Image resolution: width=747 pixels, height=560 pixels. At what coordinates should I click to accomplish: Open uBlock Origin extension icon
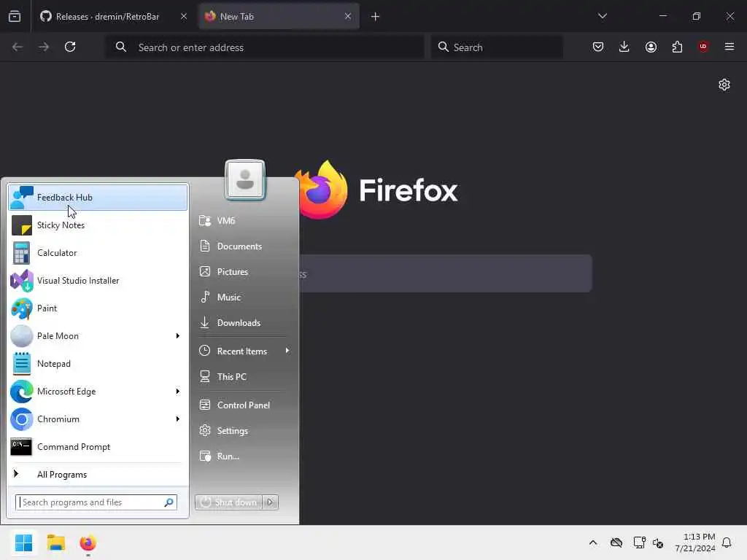(x=703, y=47)
